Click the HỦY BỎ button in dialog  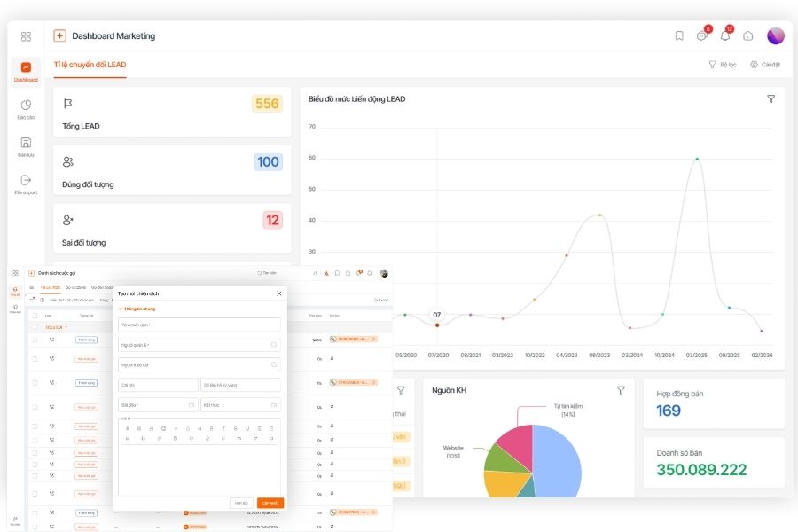click(x=241, y=503)
